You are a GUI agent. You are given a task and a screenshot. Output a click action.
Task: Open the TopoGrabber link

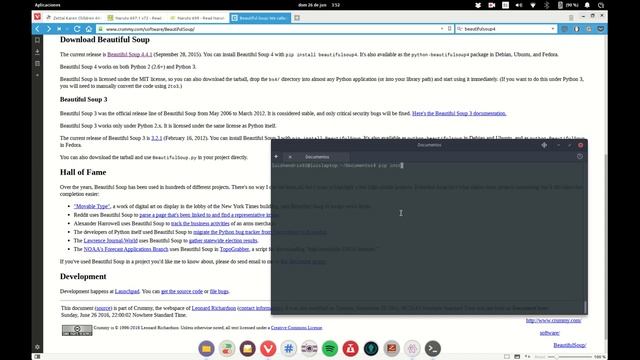pos(234,249)
